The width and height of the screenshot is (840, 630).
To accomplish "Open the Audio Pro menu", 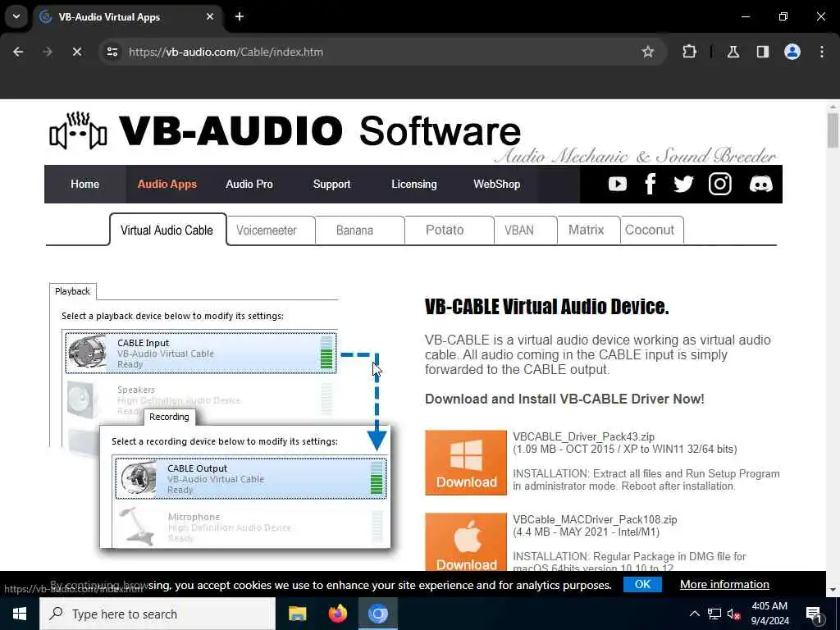I will (249, 185).
